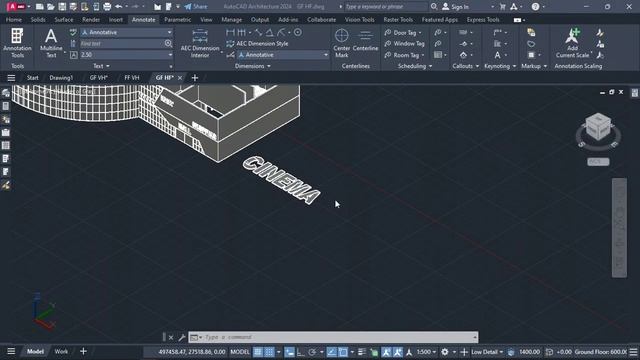Toggle 2D object snap in status bar
Image resolution: width=640 pixels, height=360 pixels.
[343, 351]
